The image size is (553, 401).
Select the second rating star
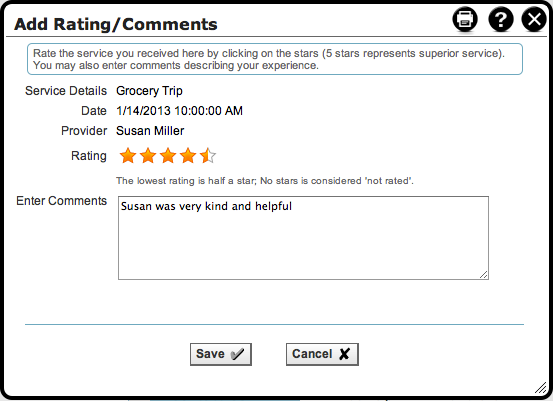tap(148, 156)
